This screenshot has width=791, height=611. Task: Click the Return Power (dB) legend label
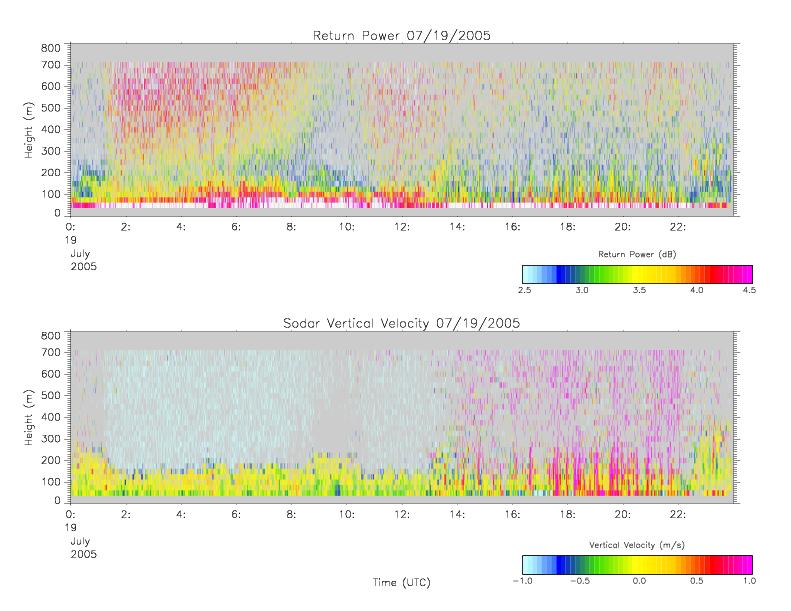coord(637,254)
